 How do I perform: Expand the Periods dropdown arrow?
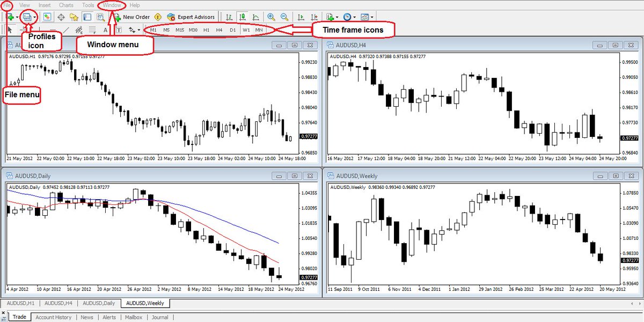[355, 17]
